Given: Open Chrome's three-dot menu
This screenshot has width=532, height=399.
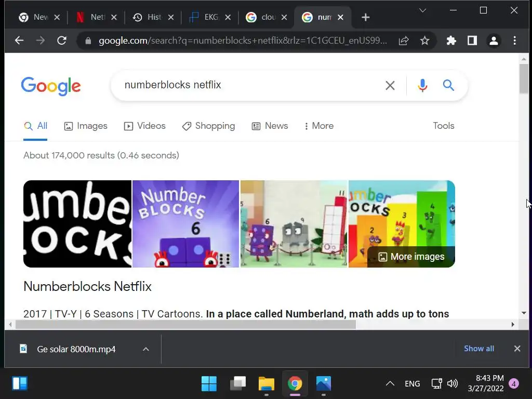Looking at the screenshot, I should [x=515, y=41].
